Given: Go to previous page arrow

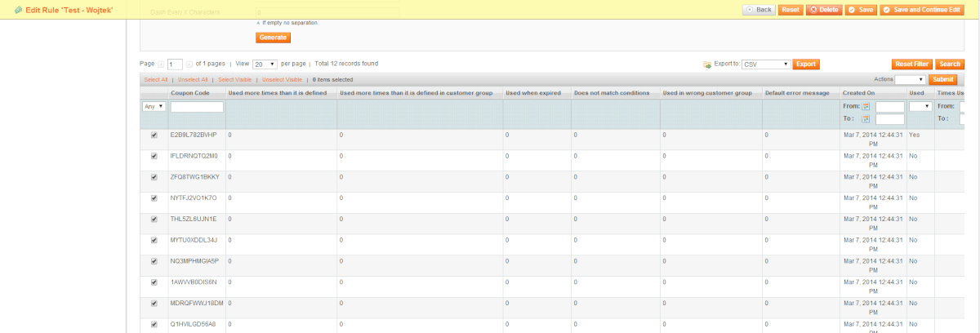Looking at the screenshot, I should (x=160, y=64).
